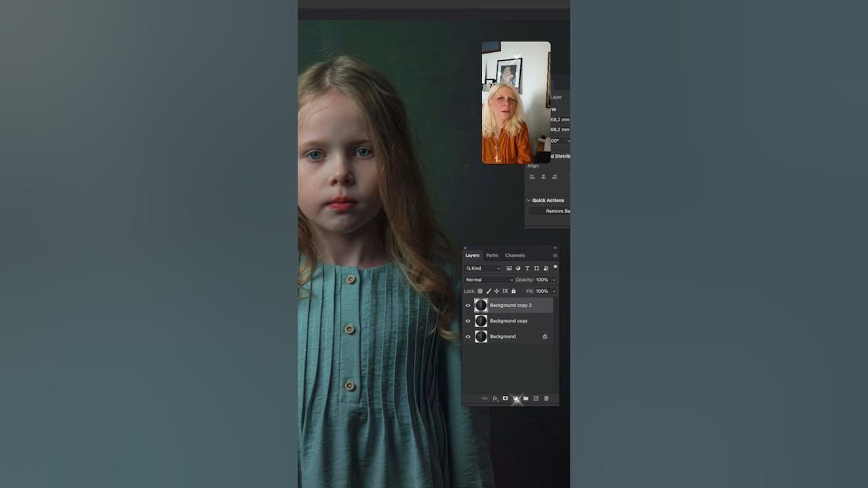868x488 pixels.
Task: Hide the Background layer
Action: coord(468,337)
